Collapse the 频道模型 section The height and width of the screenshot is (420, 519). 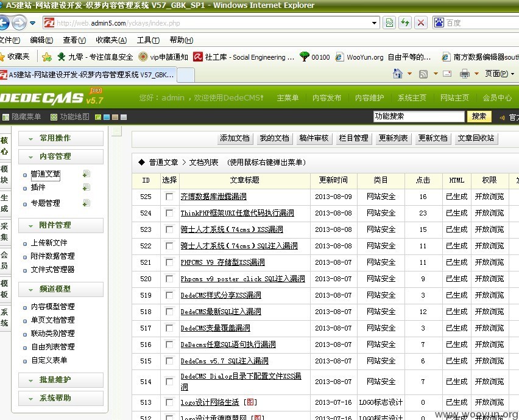click(61, 289)
